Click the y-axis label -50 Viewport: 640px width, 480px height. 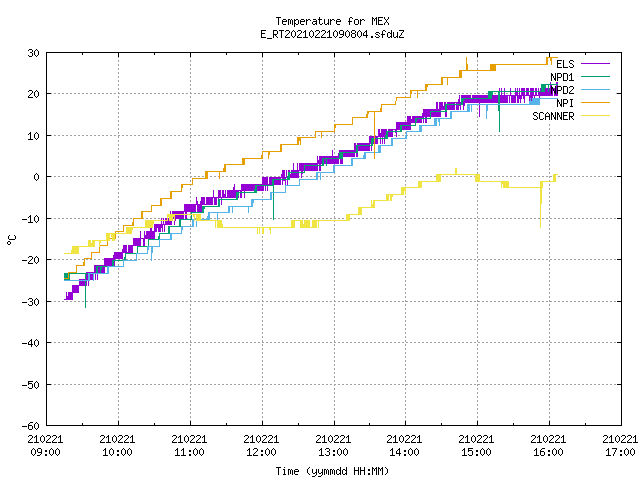pos(31,384)
